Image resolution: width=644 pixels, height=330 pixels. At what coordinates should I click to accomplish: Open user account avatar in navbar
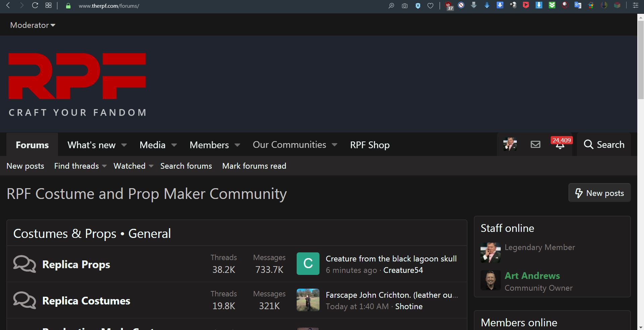click(510, 145)
